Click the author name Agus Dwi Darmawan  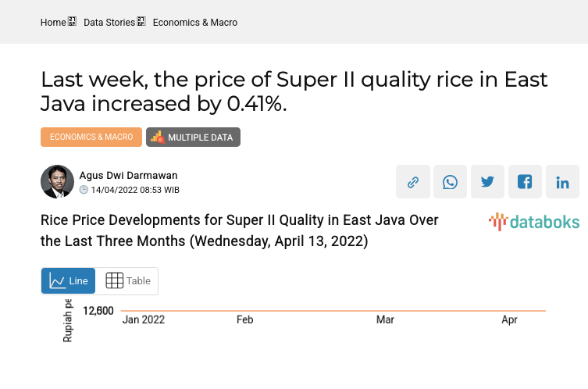tap(128, 175)
